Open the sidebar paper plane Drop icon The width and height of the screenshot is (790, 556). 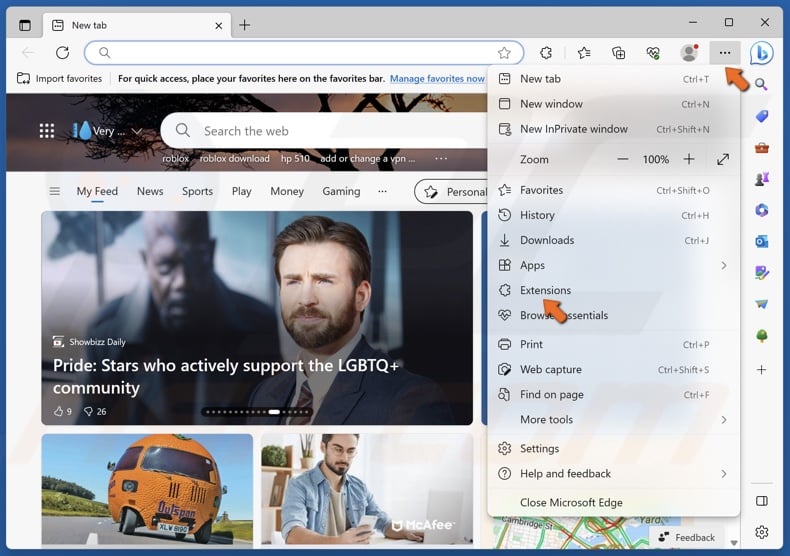point(761,304)
